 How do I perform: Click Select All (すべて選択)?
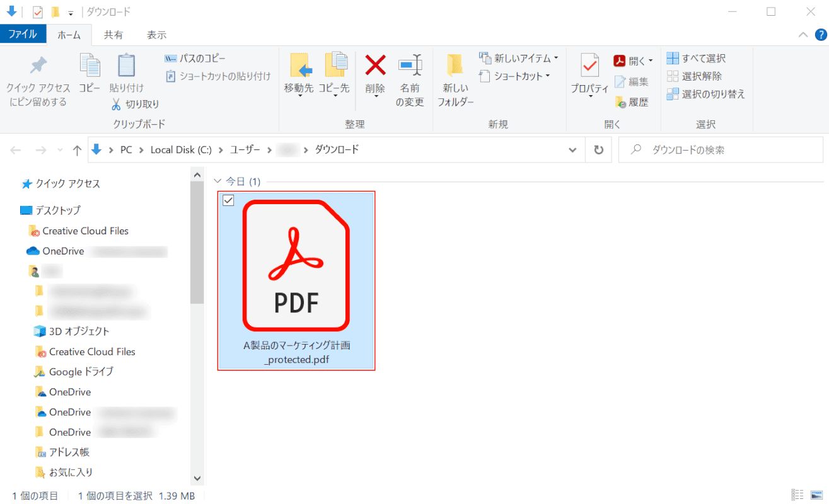pos(696,58)
